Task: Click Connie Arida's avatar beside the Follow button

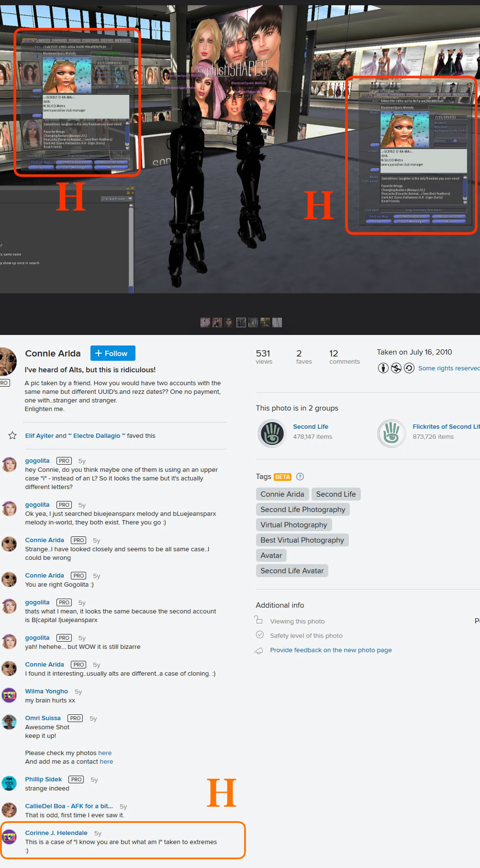Action: [8, 361]
